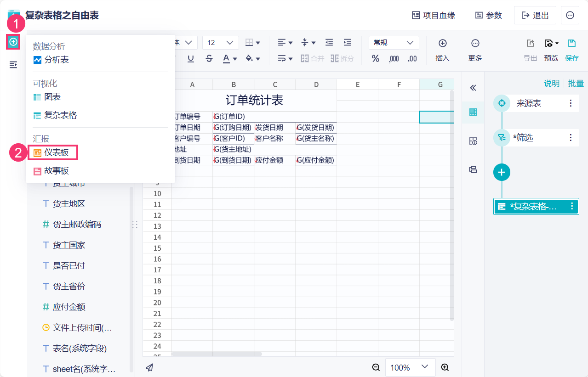Open 100% zoom level dropdown

pyautogui.click(x=410, y=367)
